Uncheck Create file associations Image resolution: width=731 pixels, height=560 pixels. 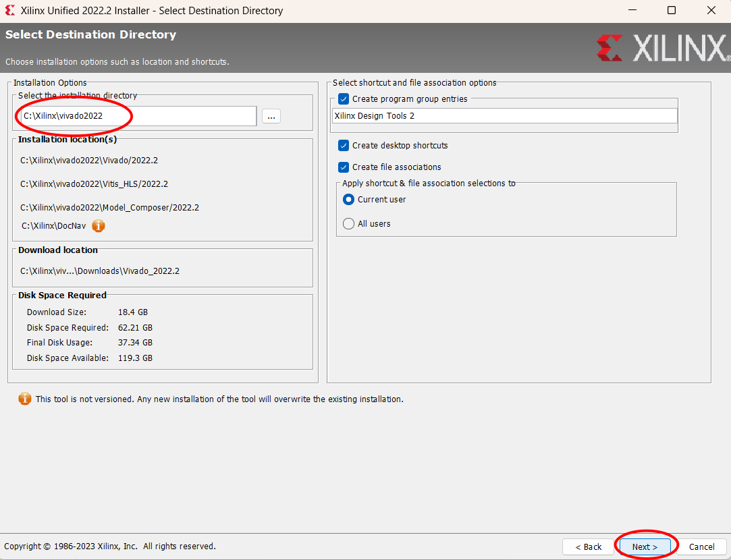point(343,167)
